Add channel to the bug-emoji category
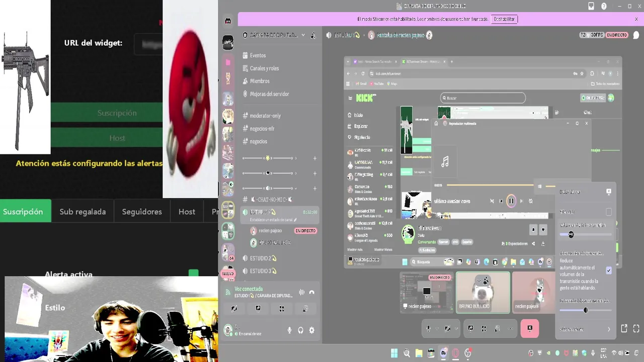This screenshot has width=644, height=362. (x=315, y=158)
